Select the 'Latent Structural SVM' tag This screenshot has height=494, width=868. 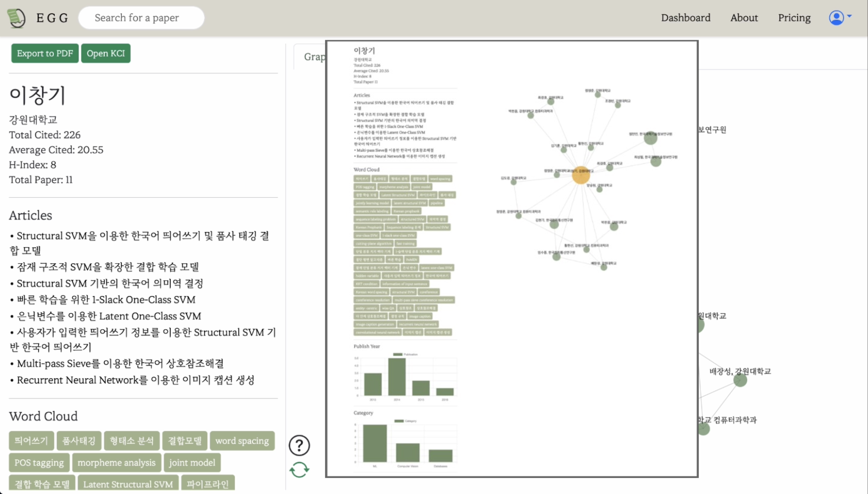pos(128,484)
